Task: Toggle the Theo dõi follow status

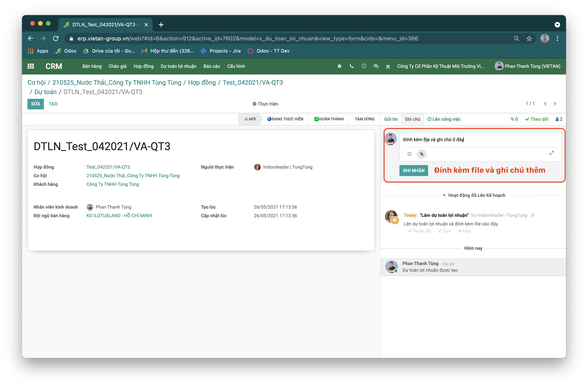Action: pyautogui.click(x=537, y=119)
